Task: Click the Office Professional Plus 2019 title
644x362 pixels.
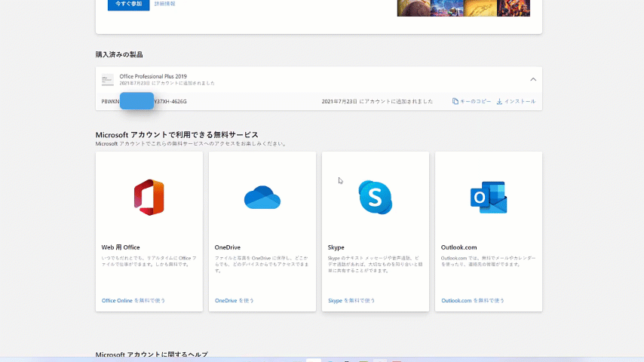Action: click(153, 76)
